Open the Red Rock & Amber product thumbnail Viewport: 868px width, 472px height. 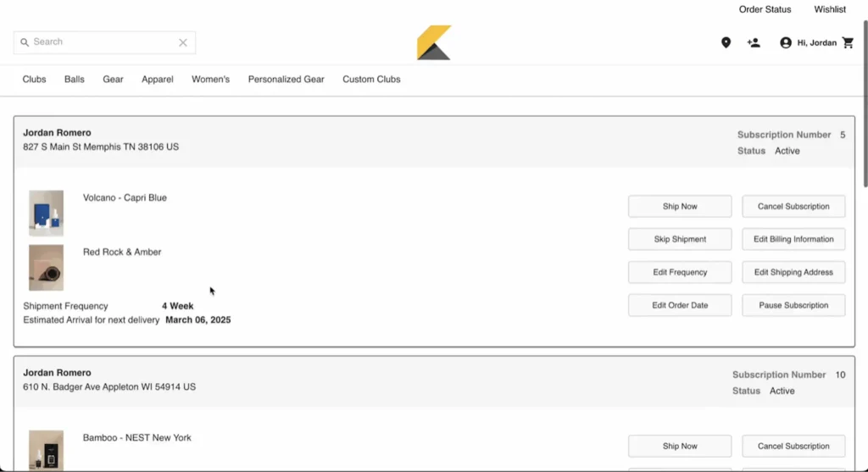46,268
